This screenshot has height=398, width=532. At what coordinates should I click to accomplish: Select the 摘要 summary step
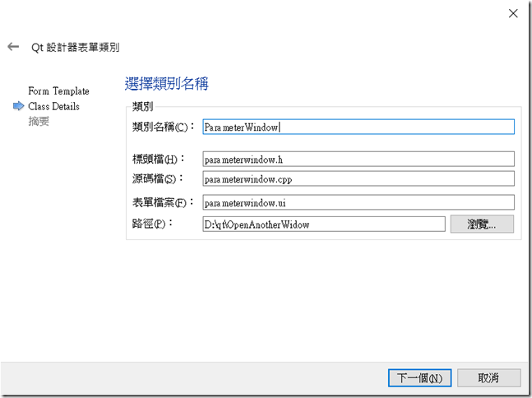[x=39, y=121]
